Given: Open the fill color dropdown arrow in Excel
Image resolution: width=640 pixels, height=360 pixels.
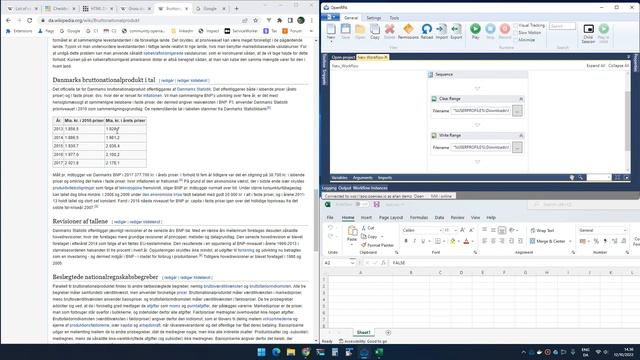Looking at the screenshot, I should point(459,242).
